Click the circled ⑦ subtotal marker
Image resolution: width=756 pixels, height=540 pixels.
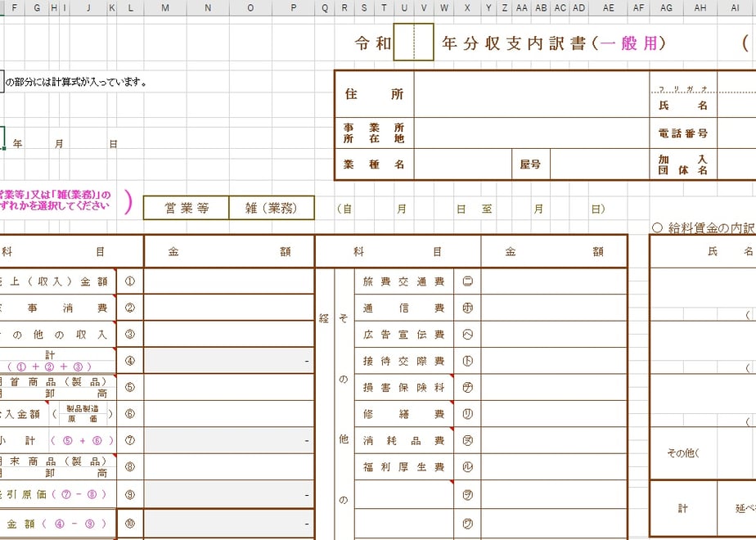pyautogui.click(x=130, y=440)
